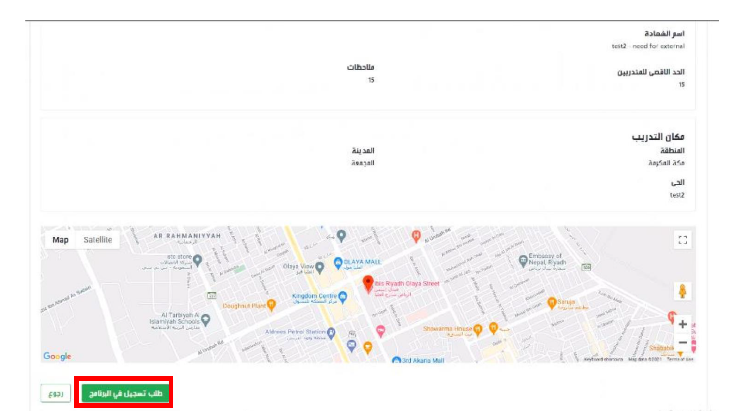Select the Map view tab
This screenshot has width=731, height=411.
pyautogui.click(x=60, y=240)
